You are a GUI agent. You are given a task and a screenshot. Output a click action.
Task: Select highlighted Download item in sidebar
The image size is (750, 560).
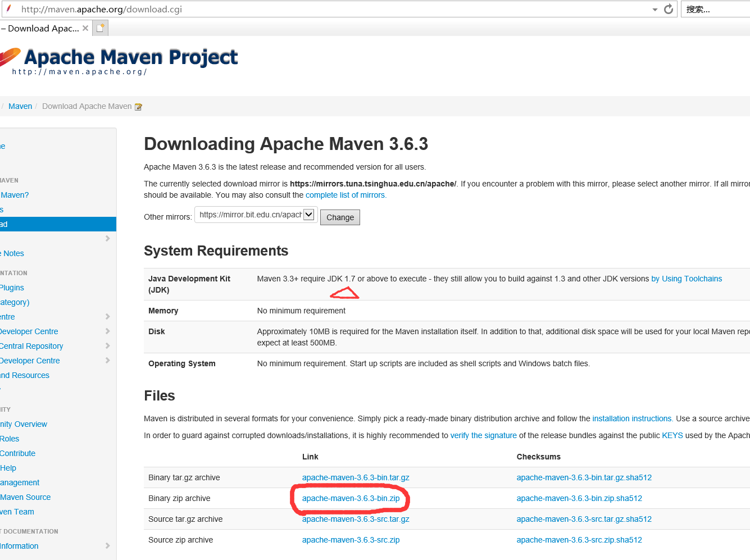click(x=58, y=224)
